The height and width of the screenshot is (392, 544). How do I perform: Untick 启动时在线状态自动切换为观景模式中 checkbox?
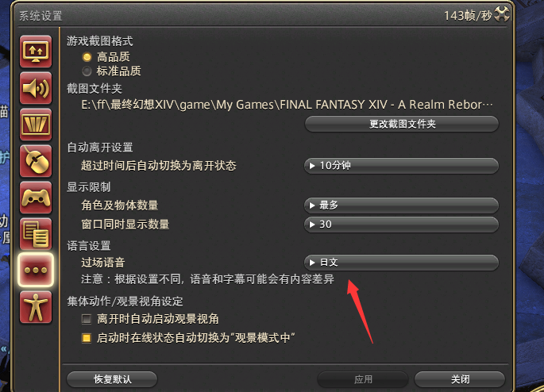pos(87,338)
